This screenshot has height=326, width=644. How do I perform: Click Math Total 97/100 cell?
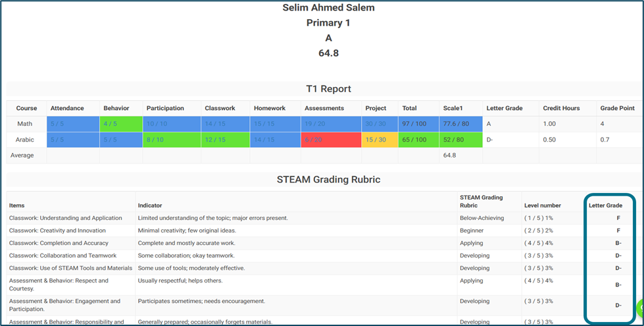tap(418, 124)
